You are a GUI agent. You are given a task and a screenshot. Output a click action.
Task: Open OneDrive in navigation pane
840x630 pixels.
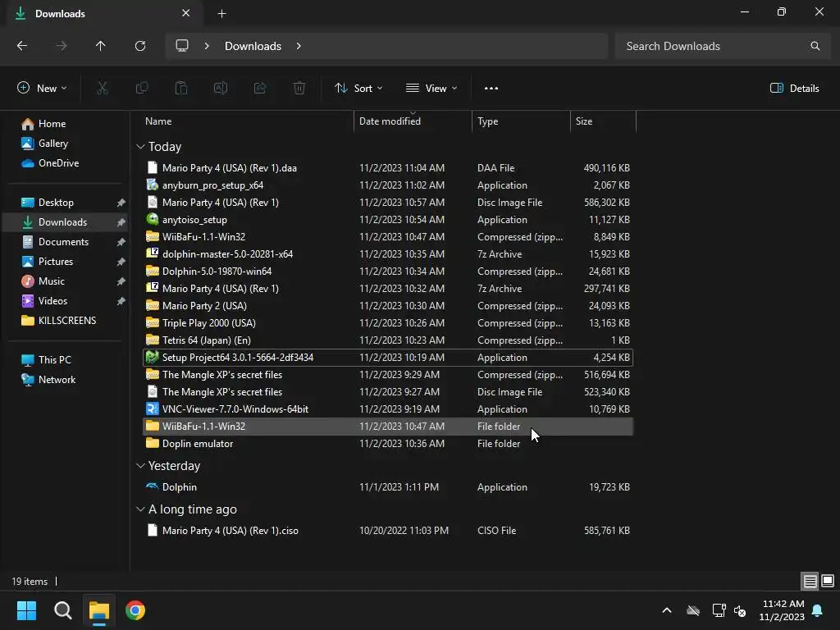[x=58, y=163]
